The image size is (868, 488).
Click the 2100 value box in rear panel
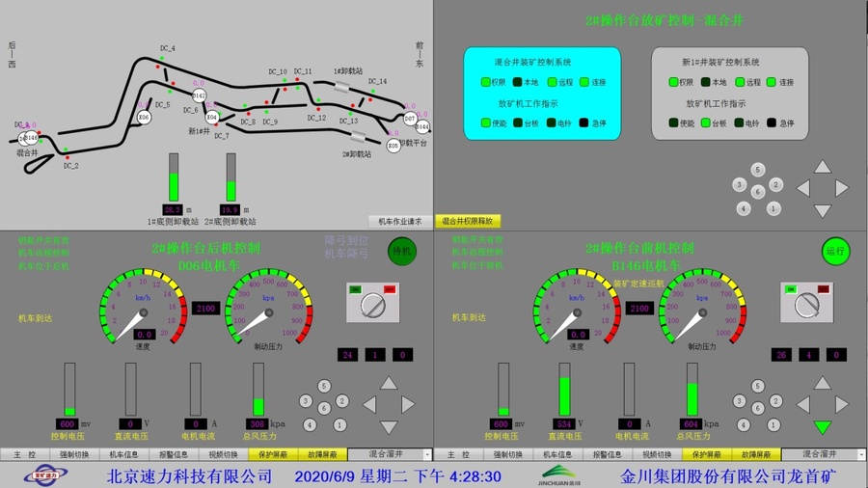206,309
